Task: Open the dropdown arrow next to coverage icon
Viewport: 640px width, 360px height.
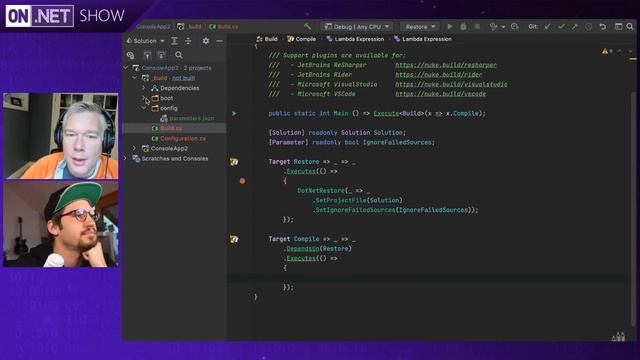Action: tap(503, 27)
